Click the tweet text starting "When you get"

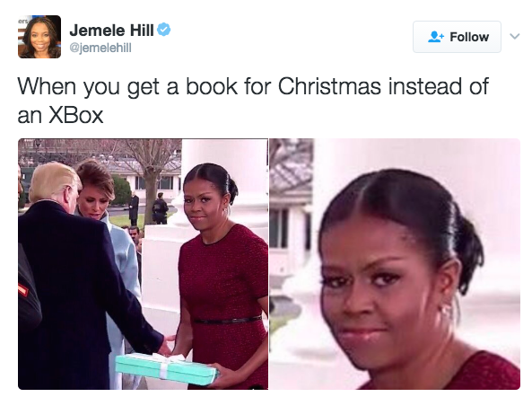253,101
